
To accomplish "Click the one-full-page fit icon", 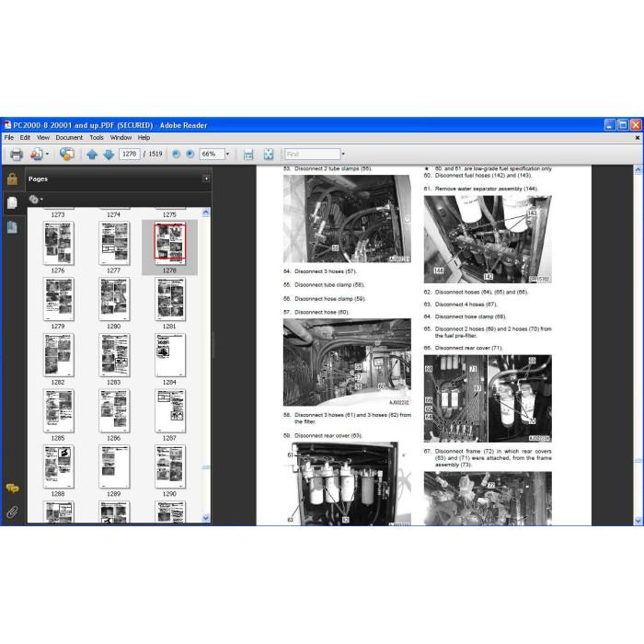I will point(269,155).
